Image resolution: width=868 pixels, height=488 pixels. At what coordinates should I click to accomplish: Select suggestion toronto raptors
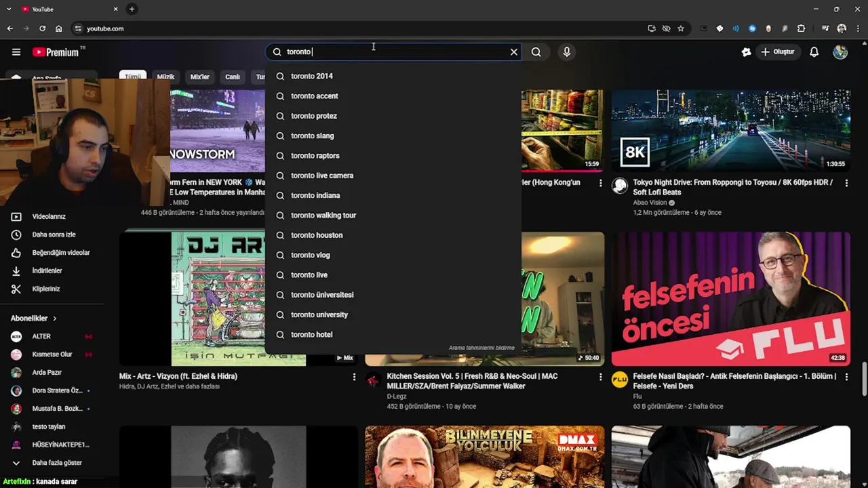(393, 155)
